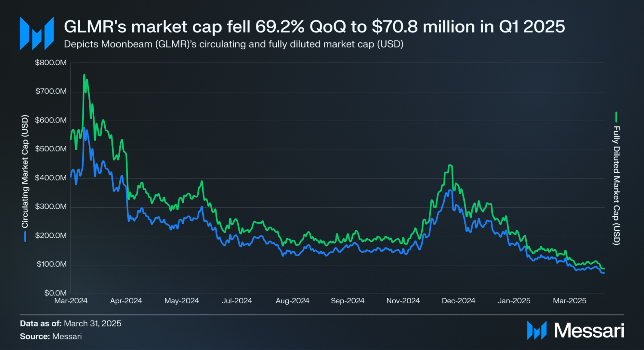
Task: Click the green Fully Diluted Market Cap legend marker
Action: 616,117
